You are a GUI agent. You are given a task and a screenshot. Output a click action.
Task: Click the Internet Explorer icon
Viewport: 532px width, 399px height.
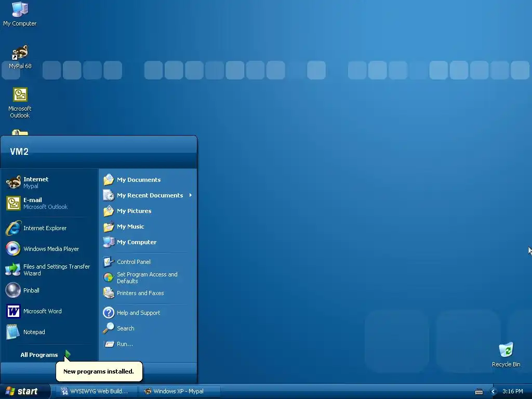point(14,228)
